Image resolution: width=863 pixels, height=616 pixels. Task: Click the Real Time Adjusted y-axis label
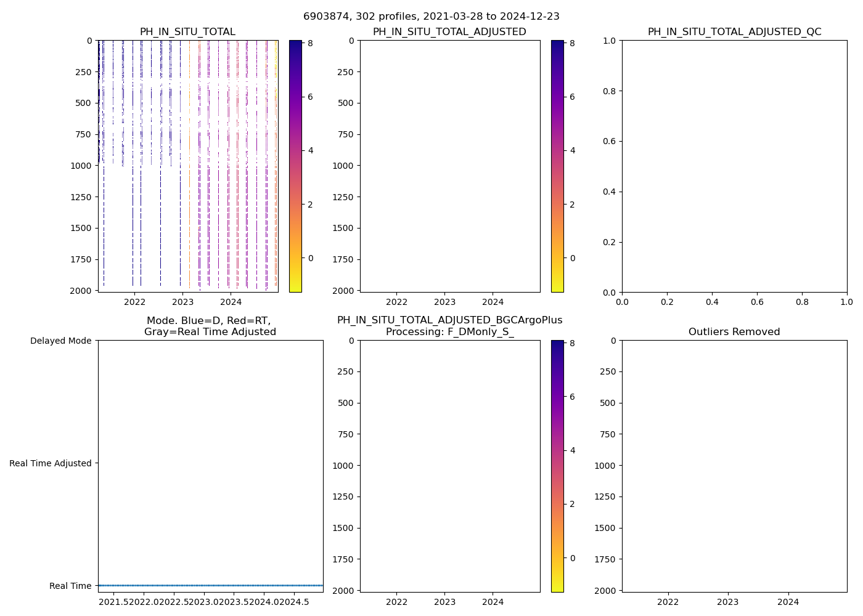[51, 463]
